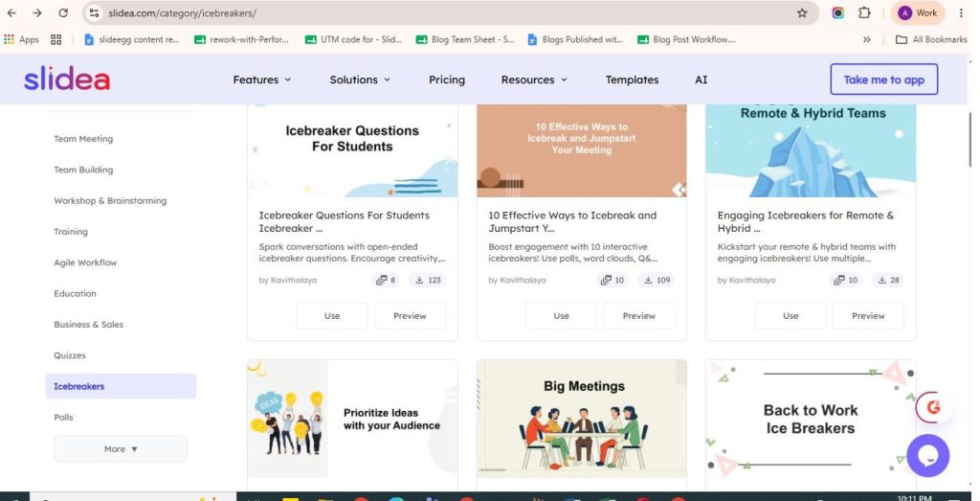Go forward in browser history
Screen dimensions: 980x501
point(37,13)
